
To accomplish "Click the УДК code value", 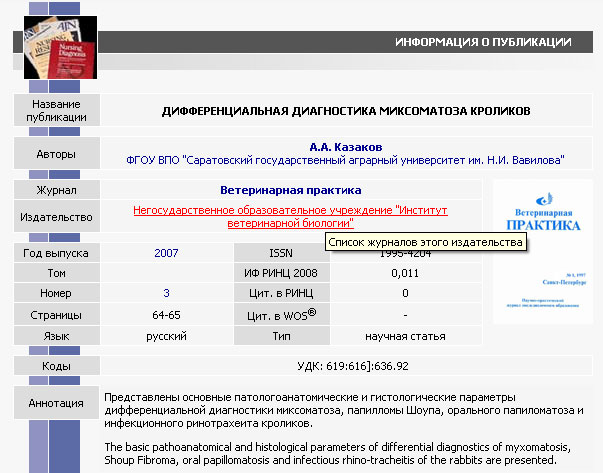I will pyautogui.click(x=345, y=366).
